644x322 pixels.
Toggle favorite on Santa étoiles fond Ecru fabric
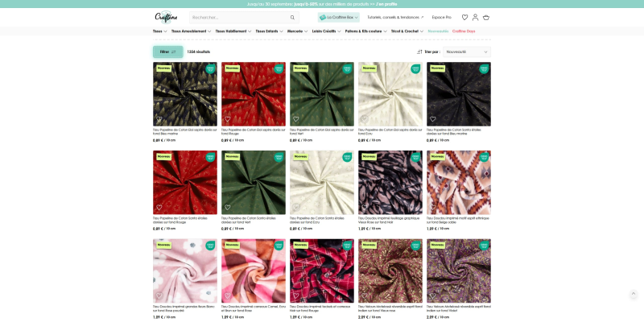coord(295,208)
